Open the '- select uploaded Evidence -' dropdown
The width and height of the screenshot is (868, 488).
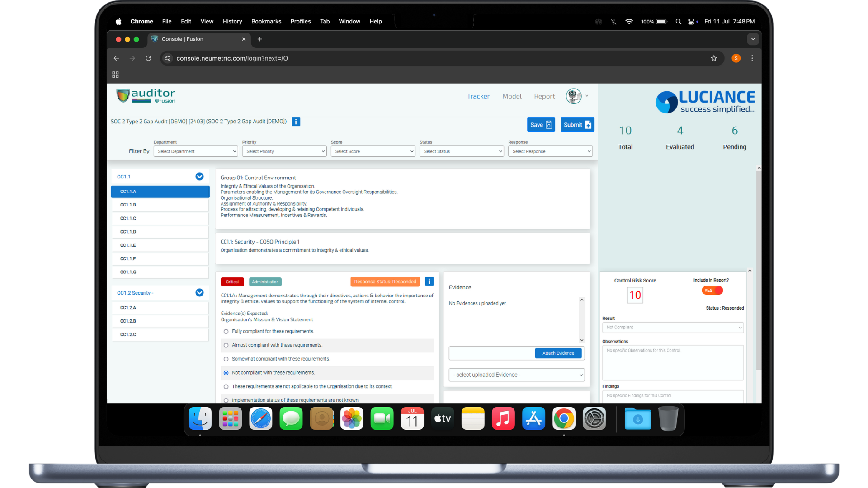516,375
